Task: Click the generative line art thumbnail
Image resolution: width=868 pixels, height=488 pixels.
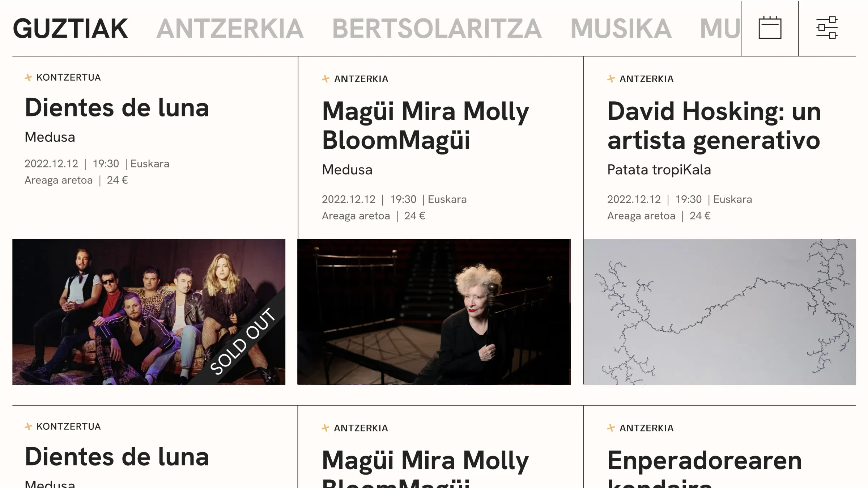Action: pyautogui.click(x=719, y=311)
